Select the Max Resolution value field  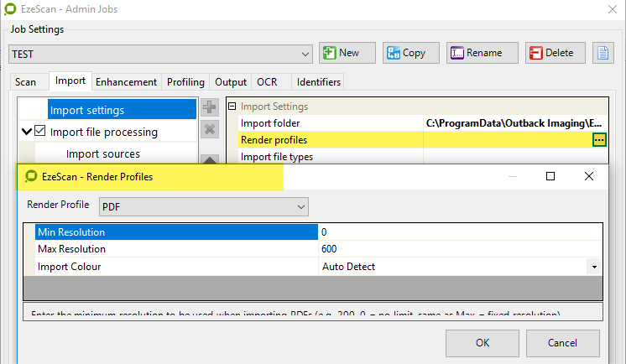coord(453,249)
